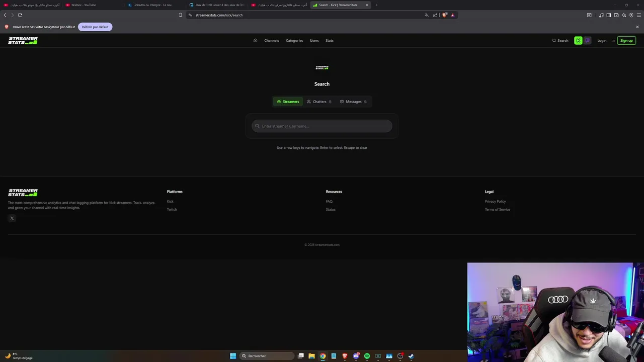Select the locked Messages tab
Image resolution: width=644 pixels, height=362 pixels.
pyautogui.click(x=353, y=102)
